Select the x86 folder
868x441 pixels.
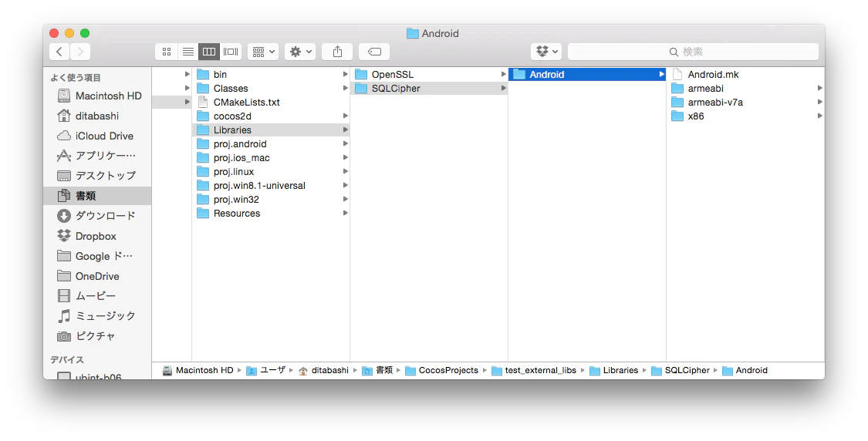[745, 116]
